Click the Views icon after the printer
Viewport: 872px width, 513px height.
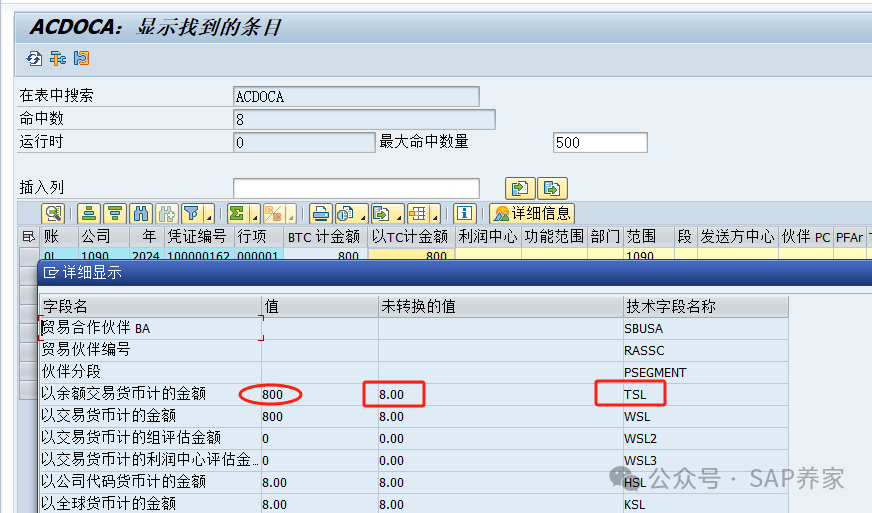[346, 214]
